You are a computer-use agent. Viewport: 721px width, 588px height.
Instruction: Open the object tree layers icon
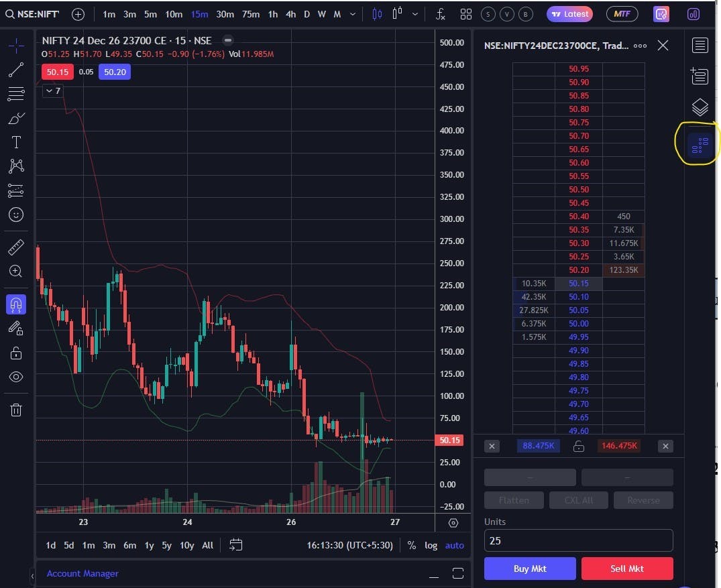tap(700, 107)
